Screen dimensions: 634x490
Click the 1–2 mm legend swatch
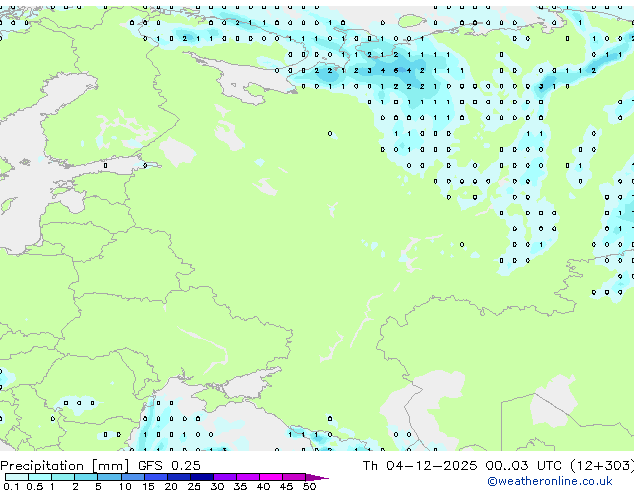[63, 477]
